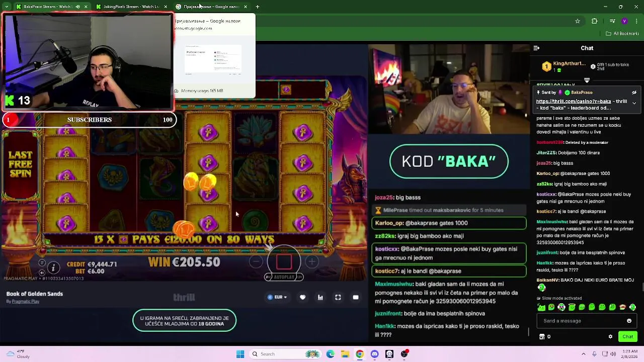The width and height of the screenshot is (644, 362).
Task: Open the Pragmatic Play provider link
Action: click(x=26, y=302)
